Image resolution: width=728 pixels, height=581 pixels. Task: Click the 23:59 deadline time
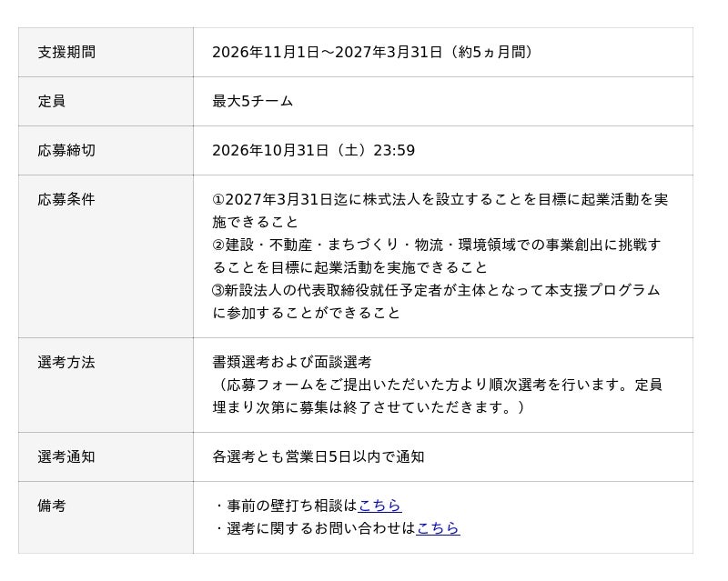click(x=394, y=150)
